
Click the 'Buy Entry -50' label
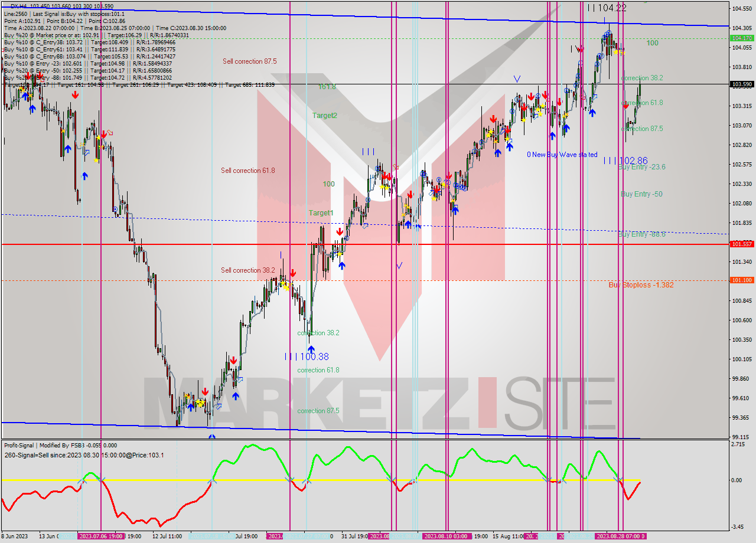tap(641, 194)
